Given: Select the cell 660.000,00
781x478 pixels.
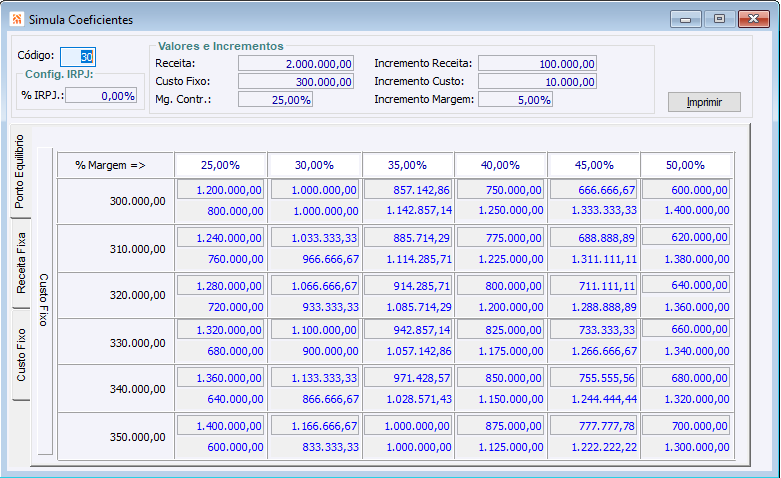Looking at the screenshot, I should click(x=686, y=329).
